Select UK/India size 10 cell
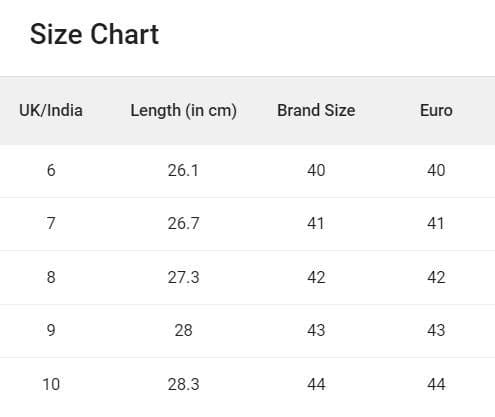This screenshot has height=417, width=495. coord(51,384)
